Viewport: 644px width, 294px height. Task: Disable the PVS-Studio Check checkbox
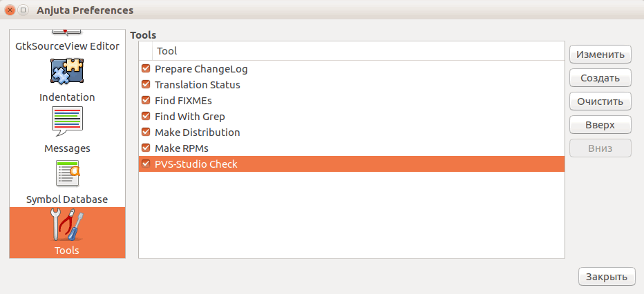(146, 164)
